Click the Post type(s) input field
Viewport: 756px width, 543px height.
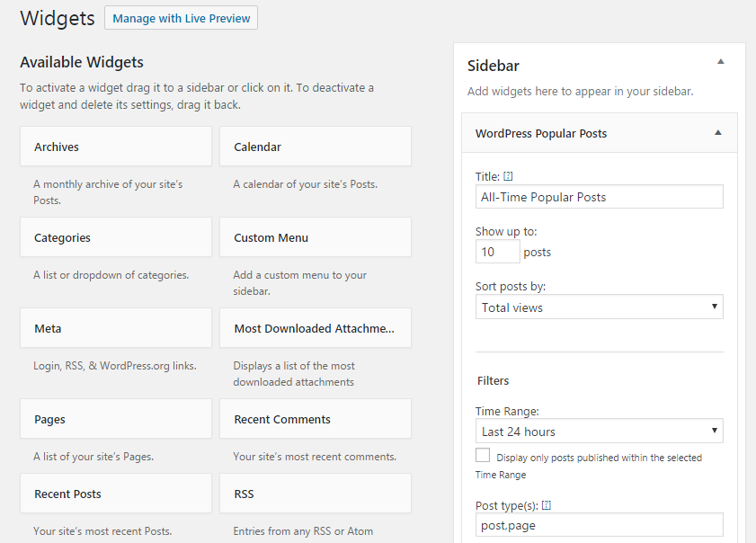coord(600,525)
